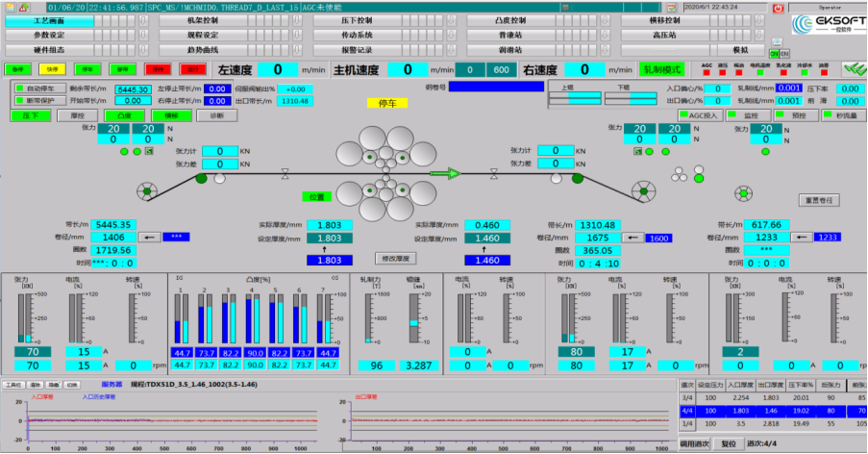Click the green S indicator under right tension
The image size is (868, 454).
(x=637, y=151)
